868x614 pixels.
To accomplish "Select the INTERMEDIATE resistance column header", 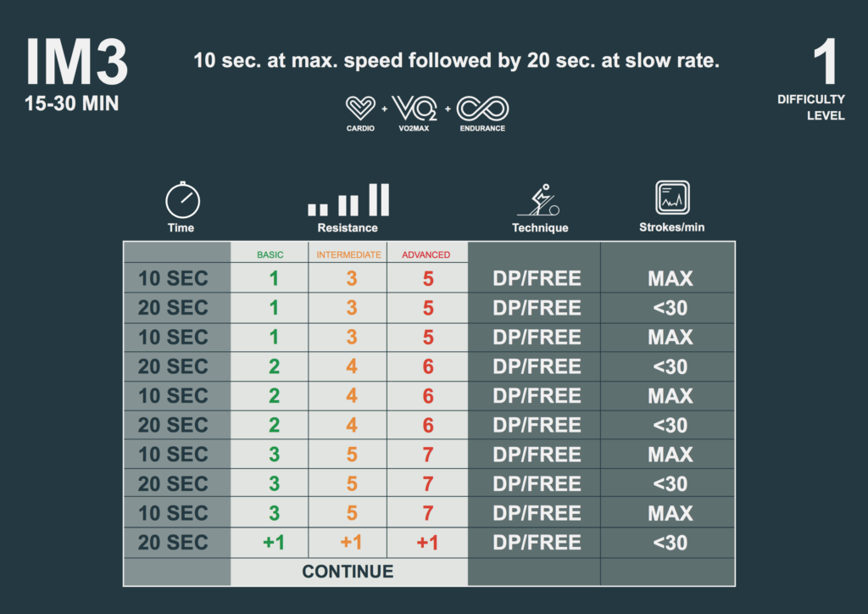I will click(x=348, y=254).
